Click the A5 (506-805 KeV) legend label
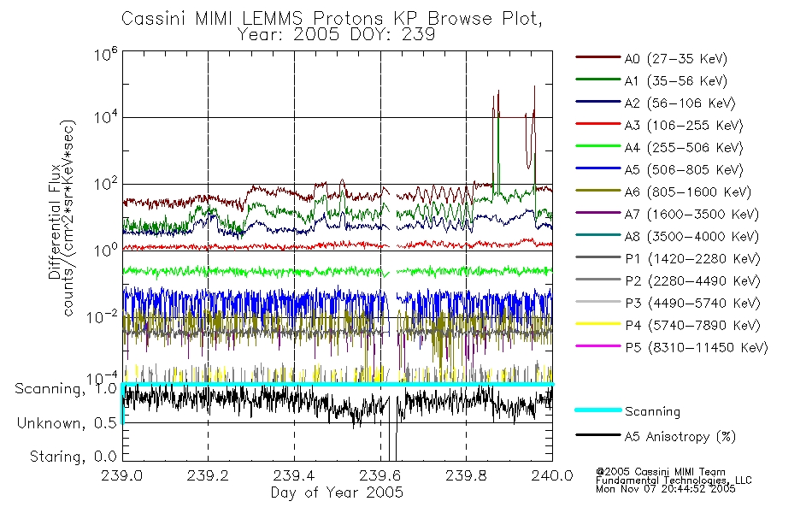The height and width of the screenshot is (513, 812). [x=684, y=170]
